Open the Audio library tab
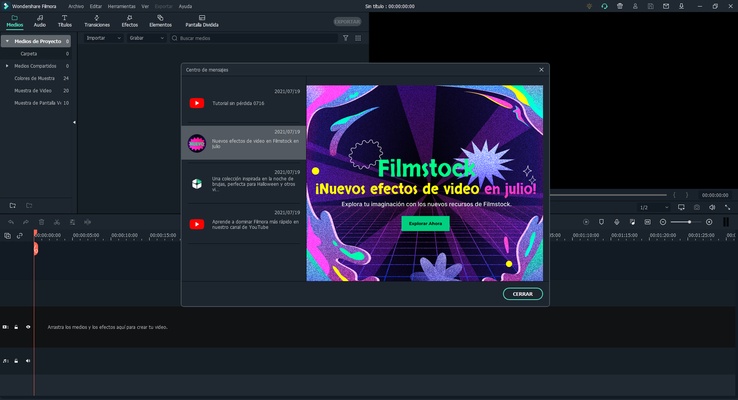Viewport: 738px width, 400px height. [40, 21]
